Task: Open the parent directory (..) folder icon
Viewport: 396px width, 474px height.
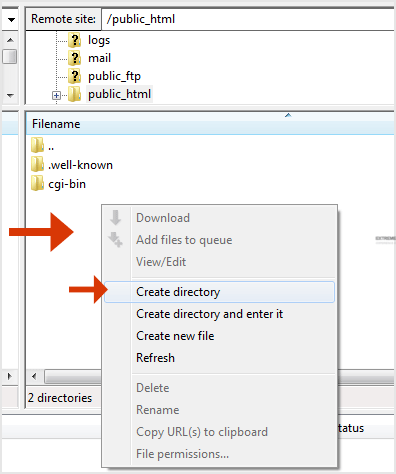Action: (x=37, y=145)
